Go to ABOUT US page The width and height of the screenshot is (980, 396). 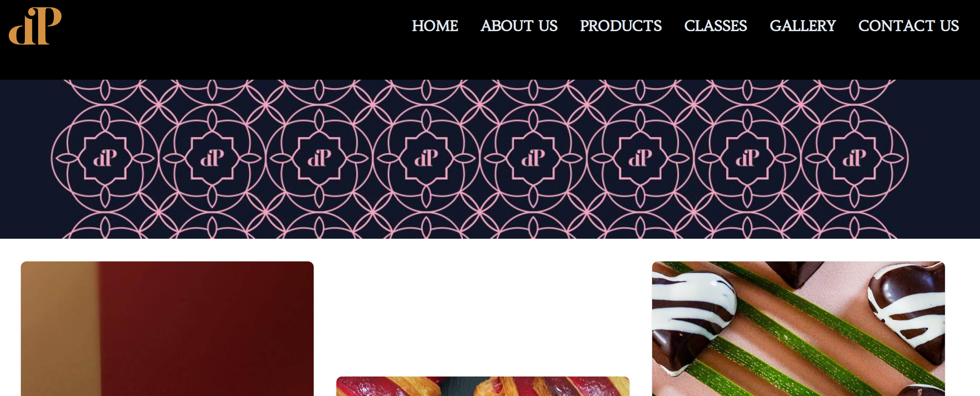click(x=519, y=26)
